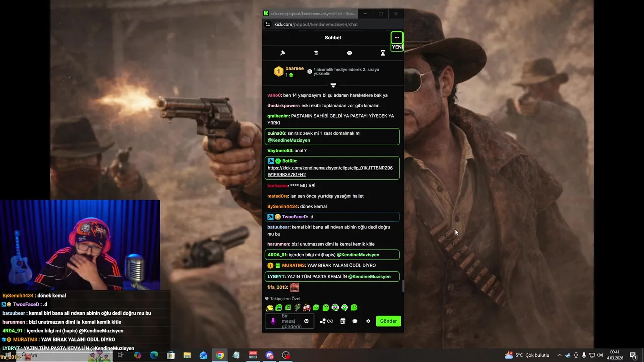Image resolution: width=644 pixels, height=362 pixels.
Task: Collapse the gift leaderboard with the arrow below it
Action: point(333,85)
